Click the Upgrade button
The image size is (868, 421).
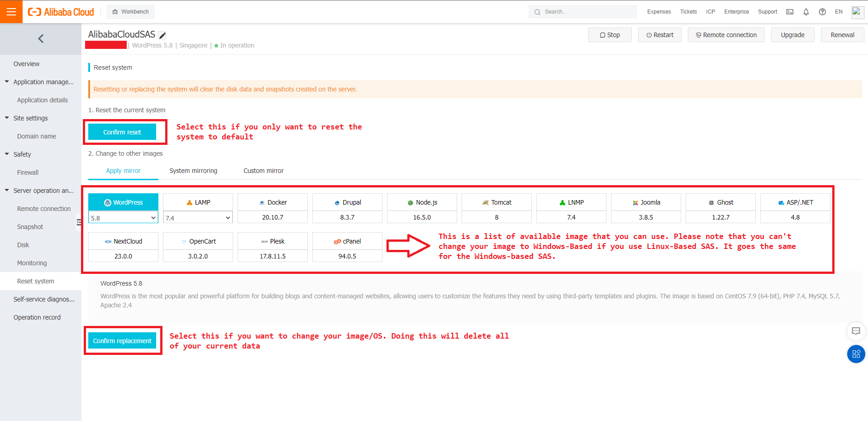coord(792,35)
